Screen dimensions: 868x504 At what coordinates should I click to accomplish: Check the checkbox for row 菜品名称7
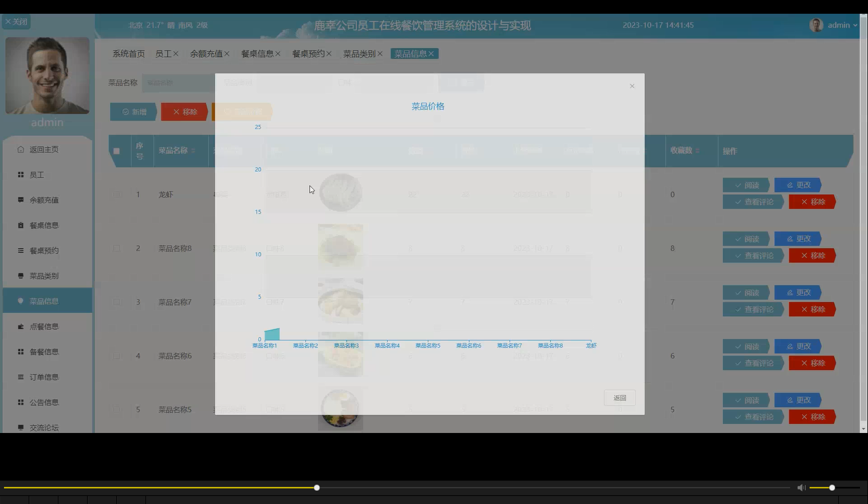116,302
